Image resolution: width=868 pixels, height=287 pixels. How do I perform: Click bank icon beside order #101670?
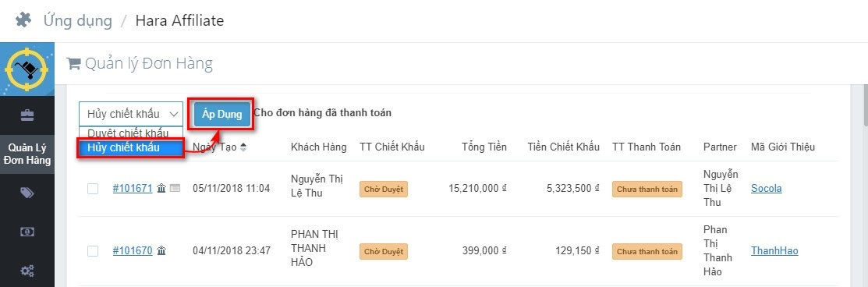tap(161, 251)
